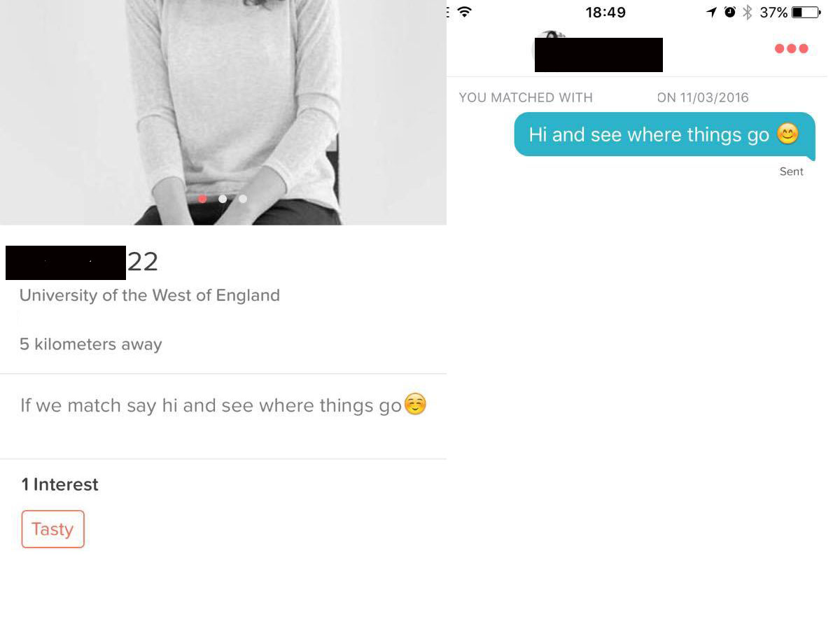Tap the battery indicator icon

(x=806, y=12)
